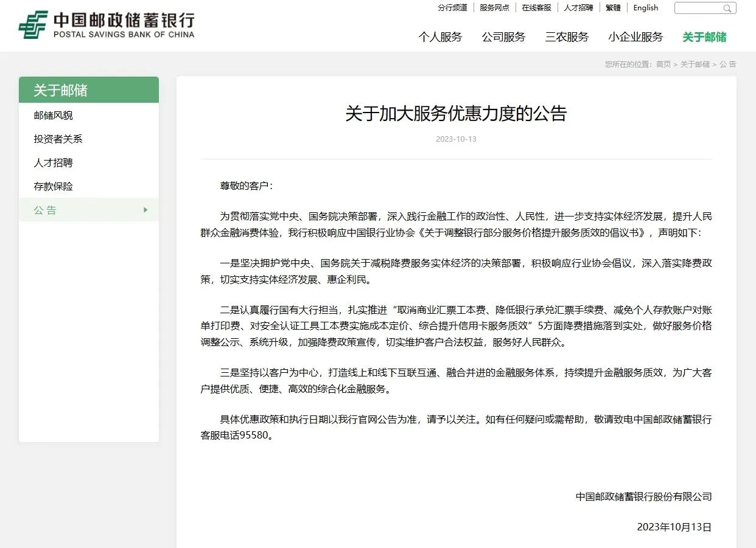This screenshot has height=548, width=756.
Task: Open the 服务网点 top link
Action: pos(494,8)
